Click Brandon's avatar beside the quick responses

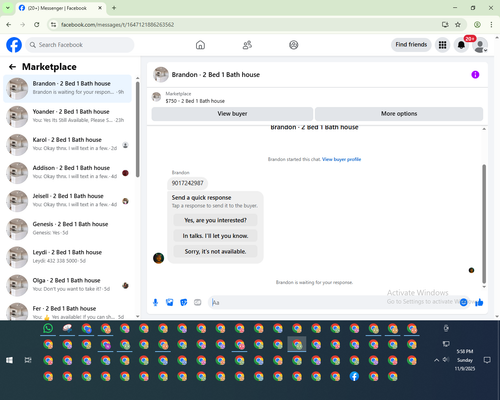click(x=158, y=258)
